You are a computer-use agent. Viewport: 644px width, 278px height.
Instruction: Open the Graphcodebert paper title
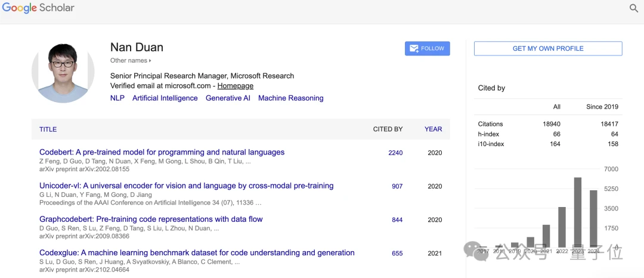151,219
